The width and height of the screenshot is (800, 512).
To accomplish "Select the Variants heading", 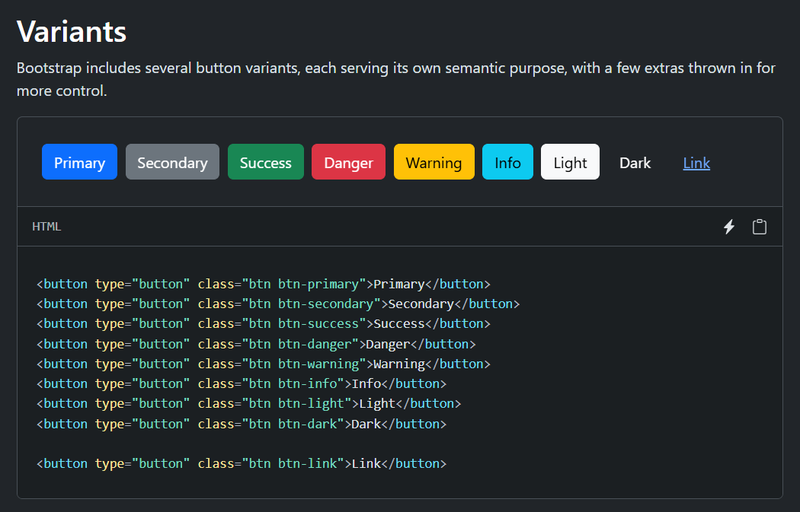I will (71, 32).
